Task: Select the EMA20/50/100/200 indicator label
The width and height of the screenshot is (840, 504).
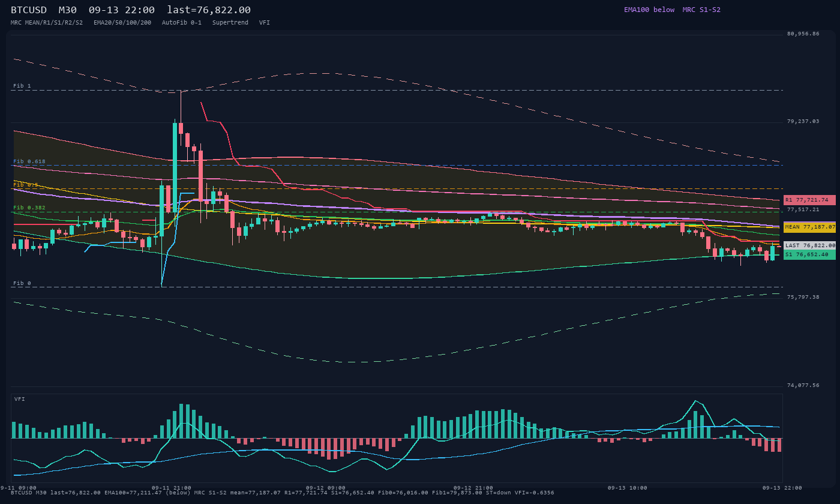Action: click(122, 22)
